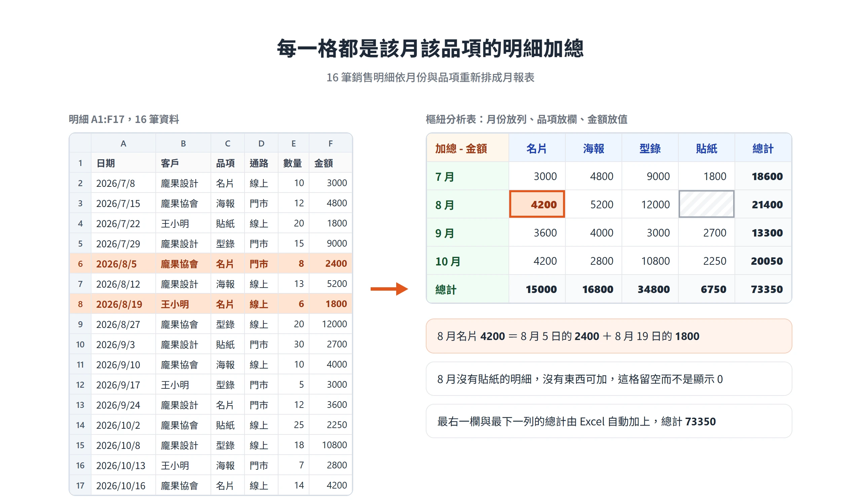This screenshot has width=861, height=504.
Task: Select the 型錄 column total 34800
Action: (650, 289)
